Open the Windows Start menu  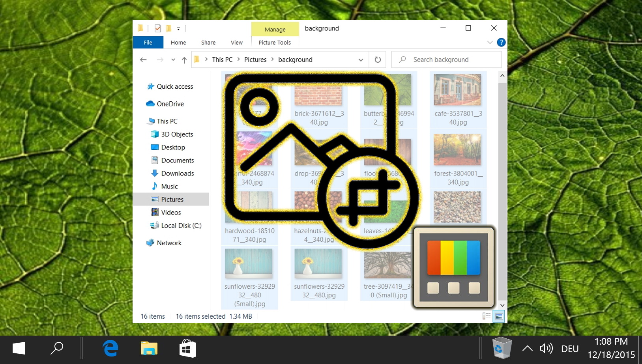19,349
